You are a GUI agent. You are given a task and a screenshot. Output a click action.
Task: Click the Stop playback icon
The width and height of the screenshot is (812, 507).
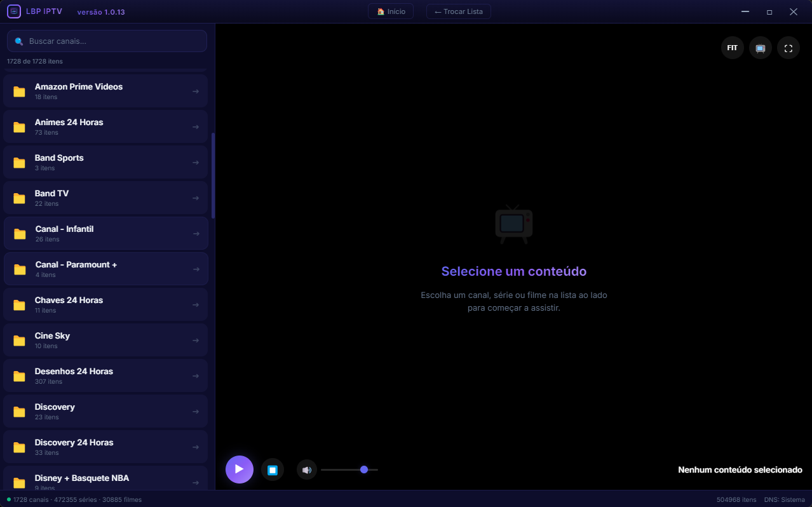tap(273, 470)
